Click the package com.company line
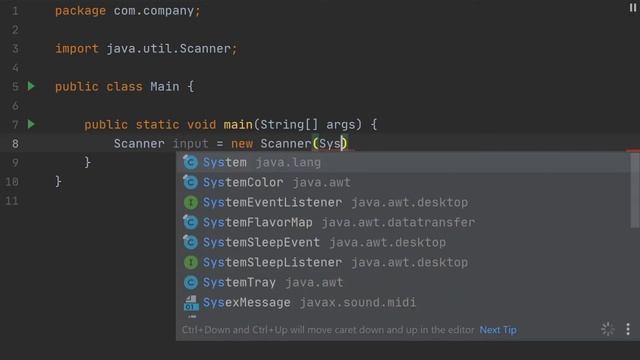Screen dimensions: 640x360 pos(128,11)
